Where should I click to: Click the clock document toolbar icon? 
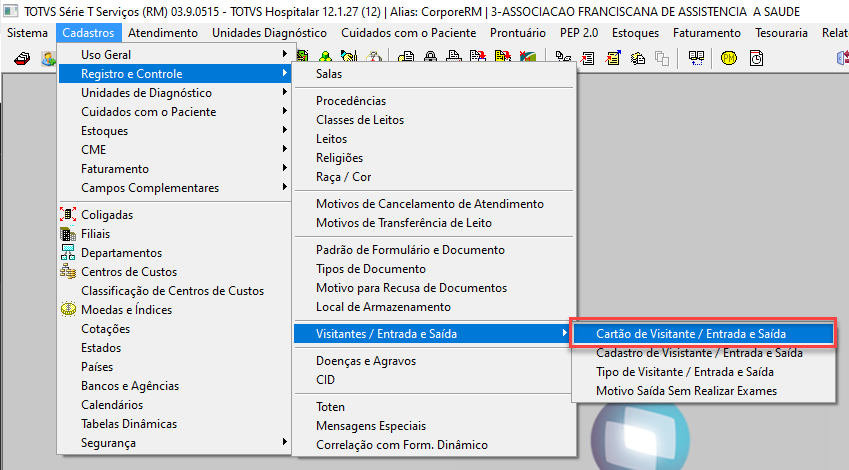click(x=756, y=58)
